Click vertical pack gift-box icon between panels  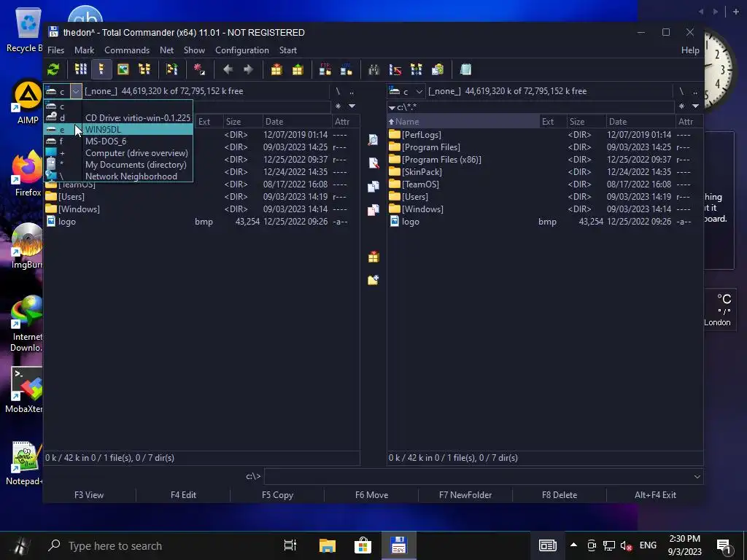point(373,257)
